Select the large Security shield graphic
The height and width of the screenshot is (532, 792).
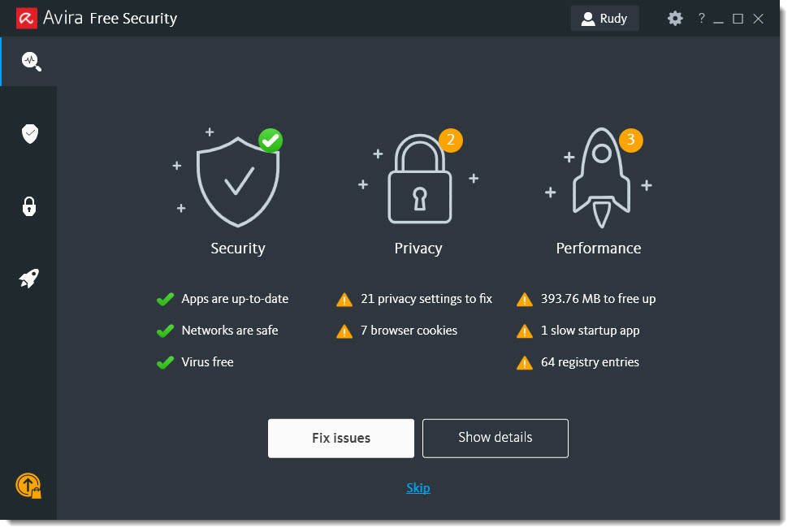[237, 181]
